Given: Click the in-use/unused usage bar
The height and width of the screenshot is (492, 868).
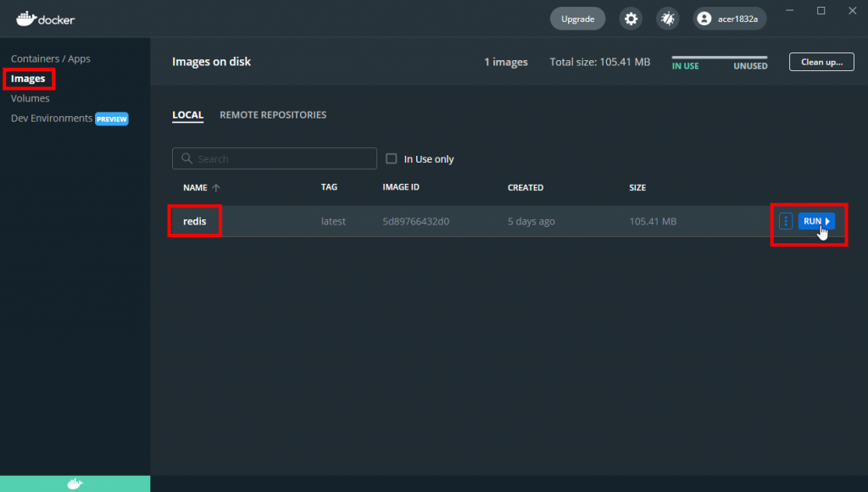Looking at the screenshot, I should (720, 57).
